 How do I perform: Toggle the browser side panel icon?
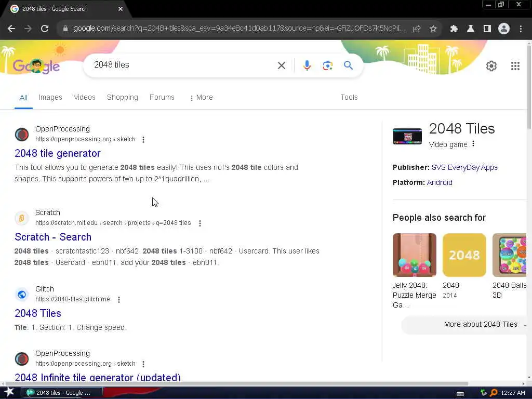click(x=487, y=29)
